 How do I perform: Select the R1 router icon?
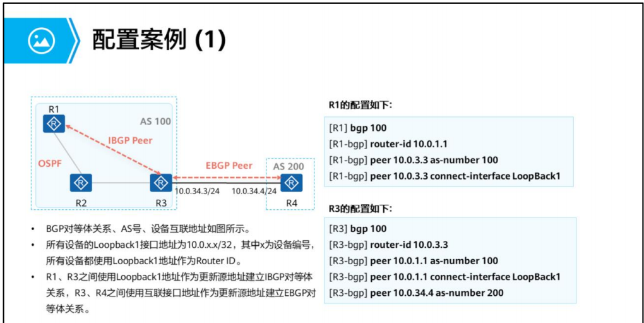(x=54, y=123)
